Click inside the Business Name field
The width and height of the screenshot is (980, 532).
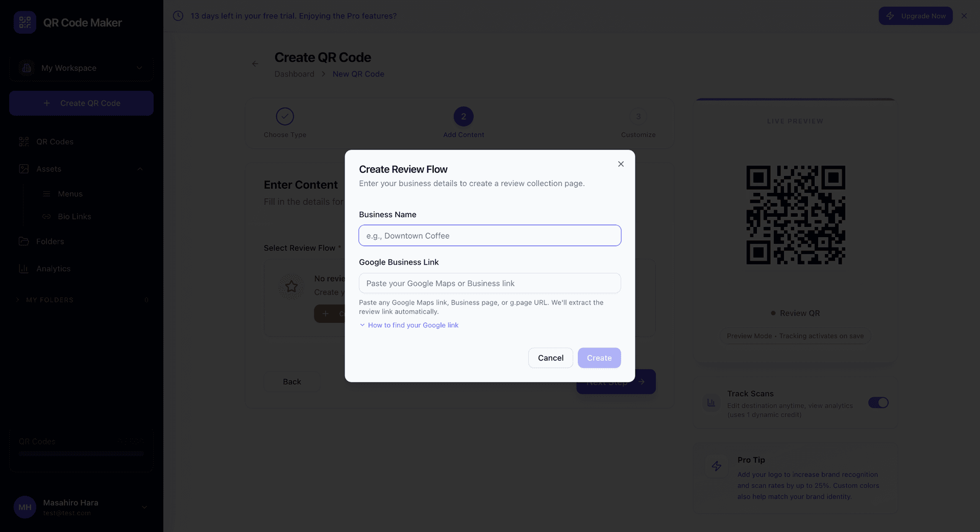point(489,235)
